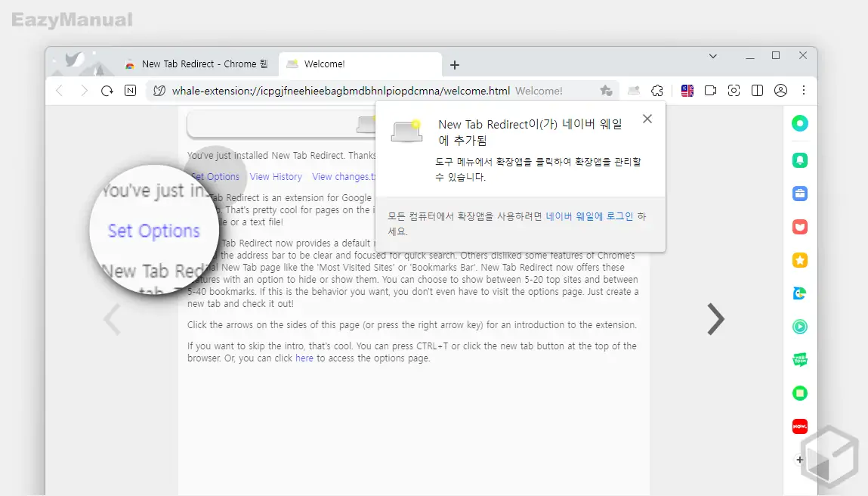Open the user profile icon

[780, 91]
